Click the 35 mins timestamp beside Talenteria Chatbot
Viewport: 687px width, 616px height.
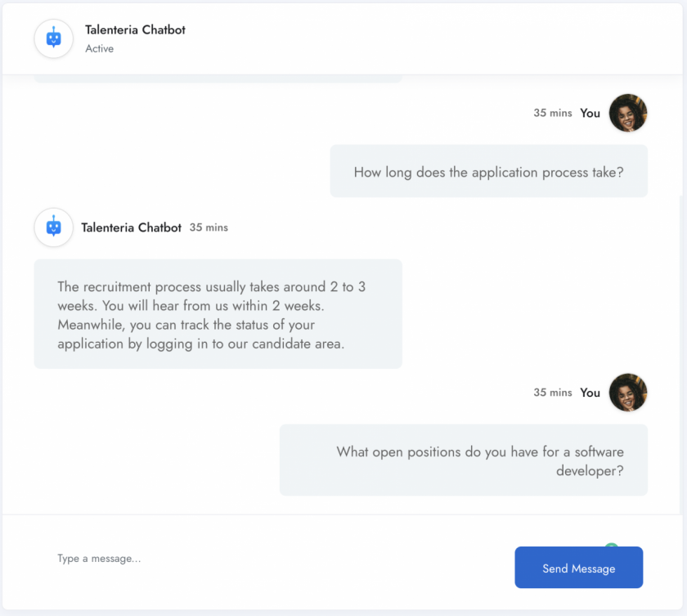tap(209, 227)
